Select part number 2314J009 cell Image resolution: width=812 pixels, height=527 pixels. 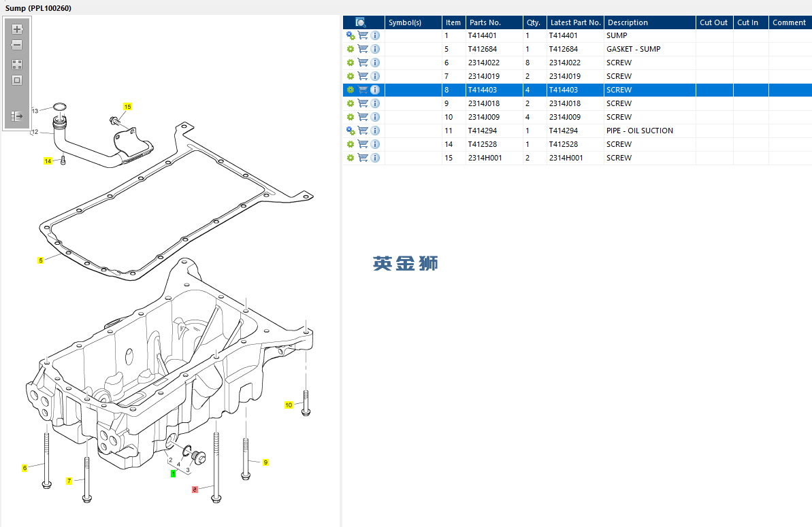click(494, 117)
